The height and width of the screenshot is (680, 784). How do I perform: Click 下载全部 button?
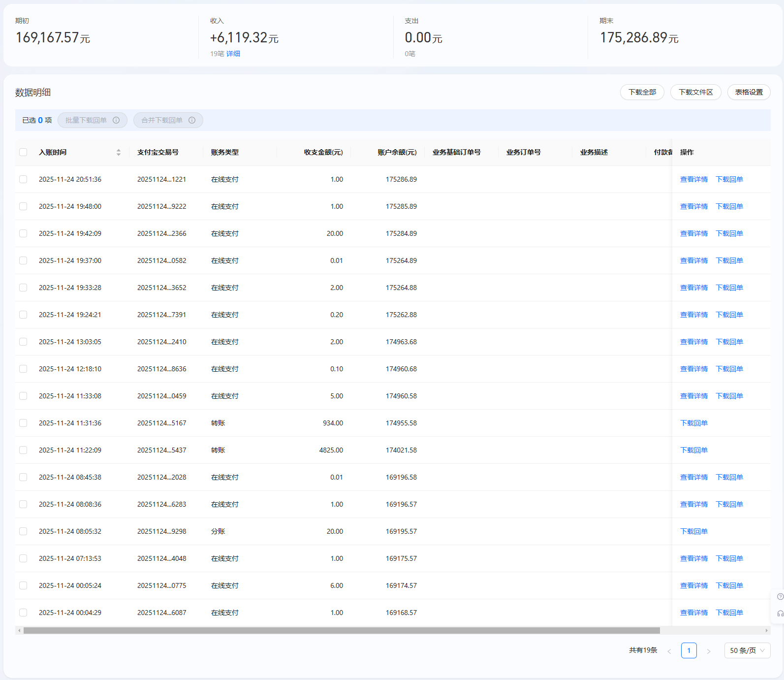[x=642, y=92]
